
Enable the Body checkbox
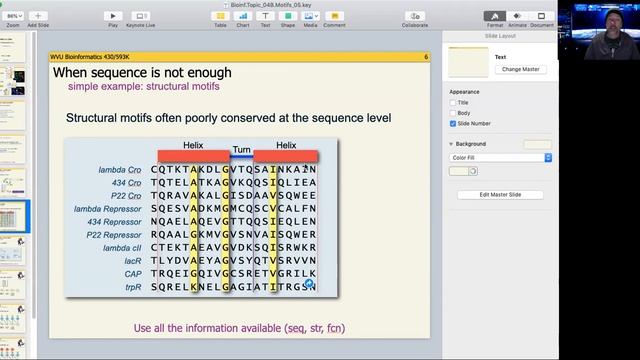(453, 113)
